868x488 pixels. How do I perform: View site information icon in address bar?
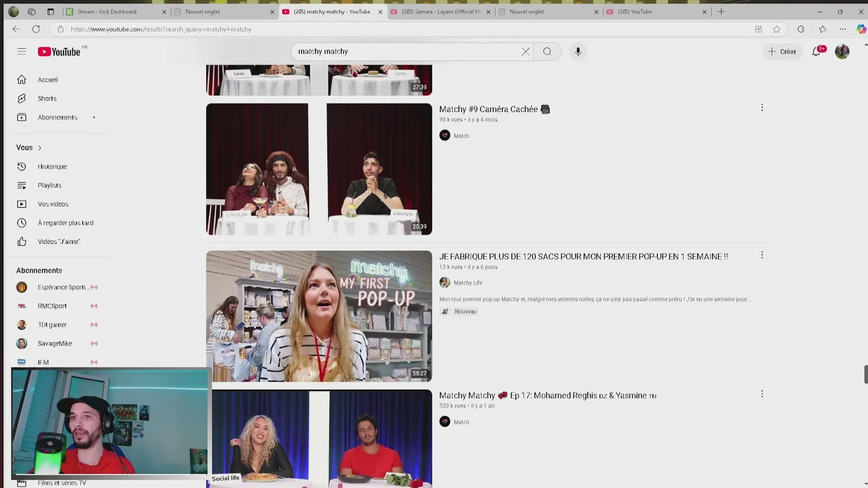tap(60, 29)
